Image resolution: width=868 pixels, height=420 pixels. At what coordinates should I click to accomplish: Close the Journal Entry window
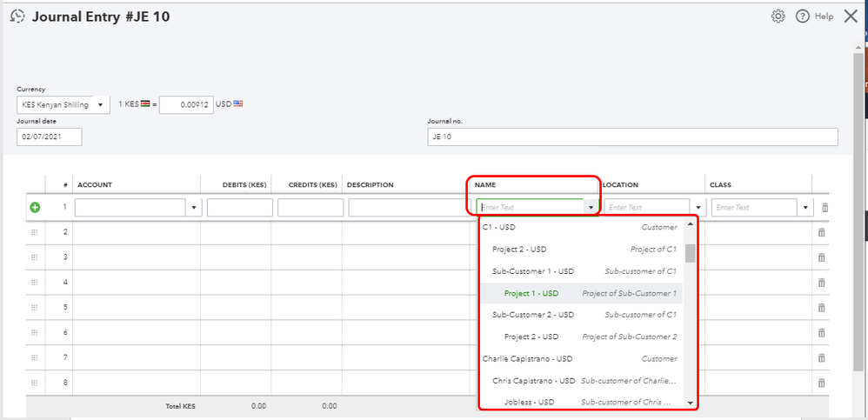coord(851,17)
